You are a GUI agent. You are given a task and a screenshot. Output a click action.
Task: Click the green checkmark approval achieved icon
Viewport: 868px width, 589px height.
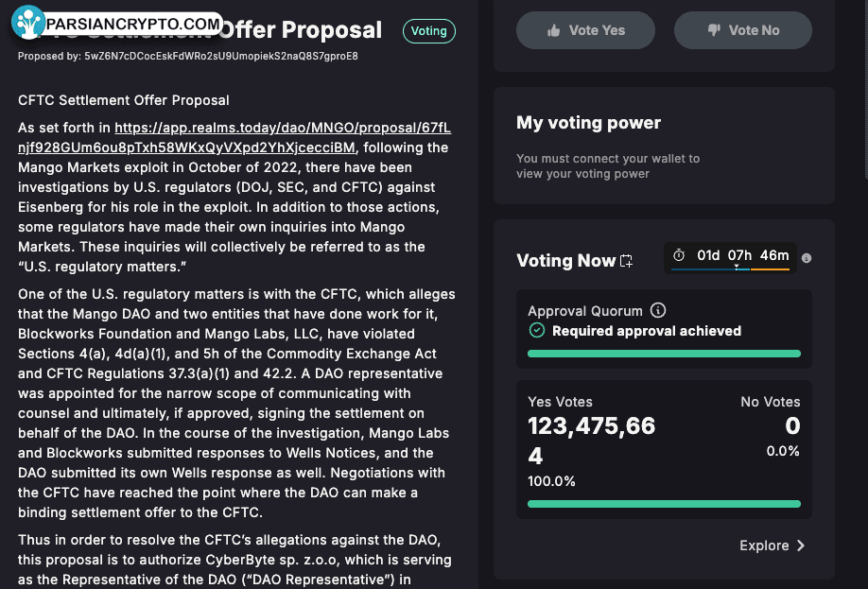[537, 331]
